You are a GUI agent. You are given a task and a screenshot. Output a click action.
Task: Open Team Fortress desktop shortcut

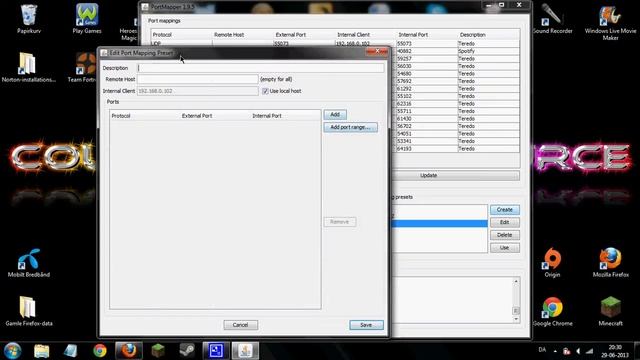[x=83, y=67]
